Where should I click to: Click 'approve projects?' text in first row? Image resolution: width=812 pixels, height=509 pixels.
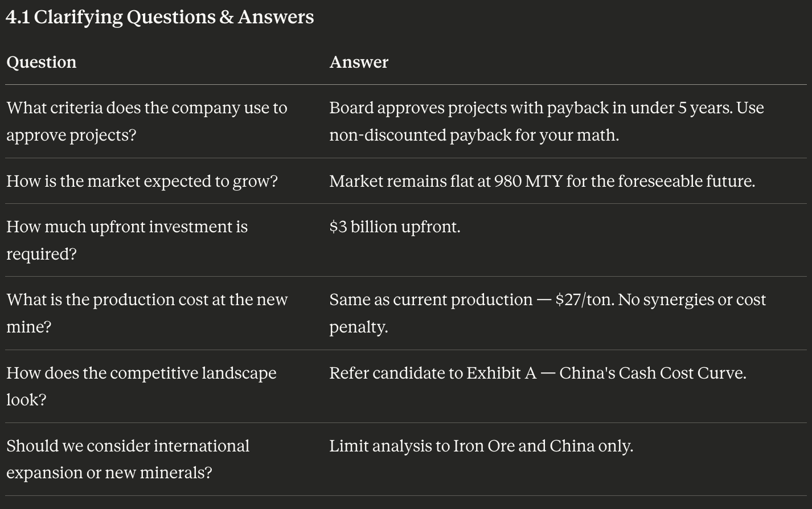[x=71, y=135]
